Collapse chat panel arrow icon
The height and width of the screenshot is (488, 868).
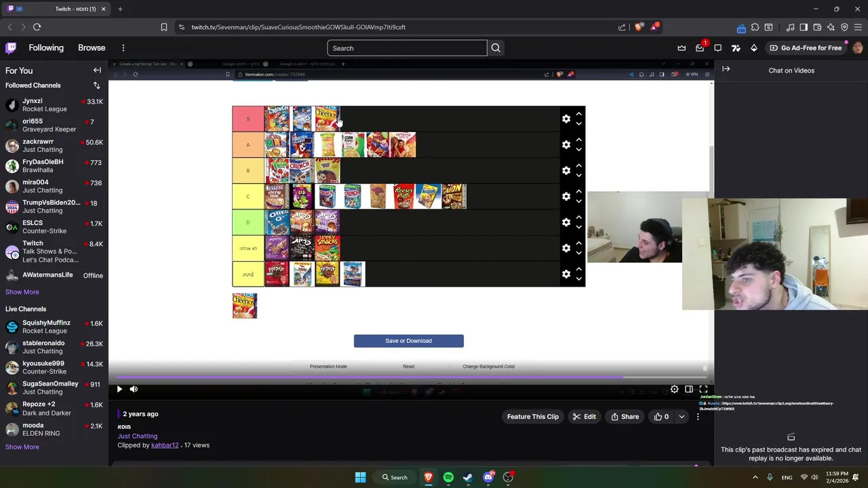coord(726,69)
